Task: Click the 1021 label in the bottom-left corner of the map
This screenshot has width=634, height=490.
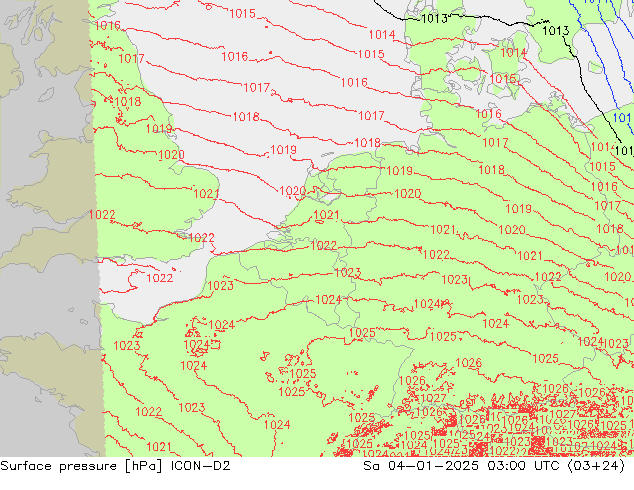Action: pos(159,447)
